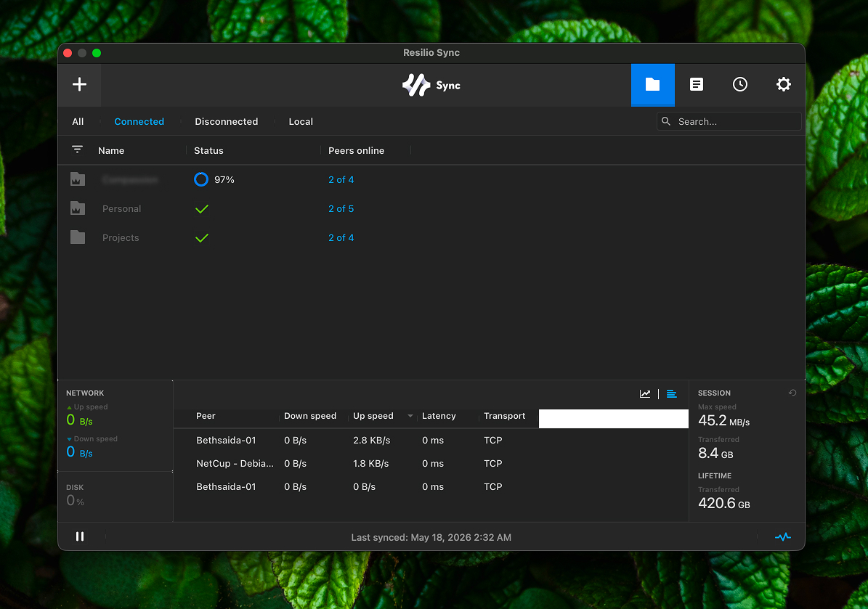This screenshot has width=868, height=609.
Task: Click the Personal folder icon
Action: [x=78, y=208]
